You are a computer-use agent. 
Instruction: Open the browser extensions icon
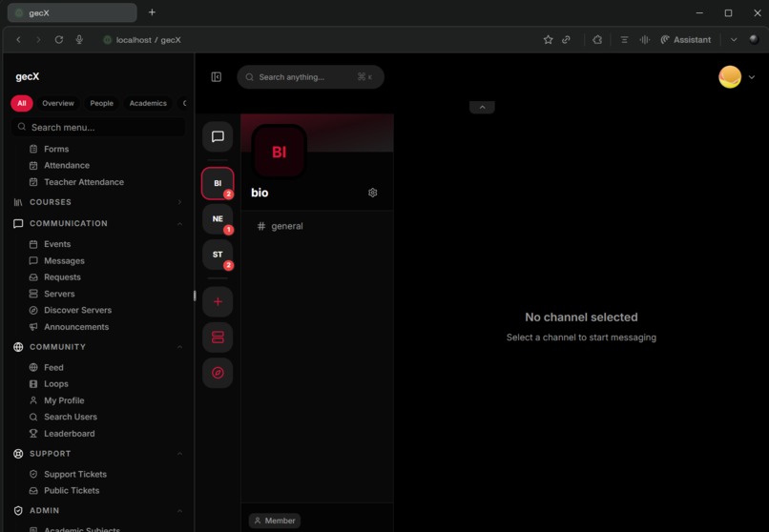pyautogui.click(x=597, y=40)
